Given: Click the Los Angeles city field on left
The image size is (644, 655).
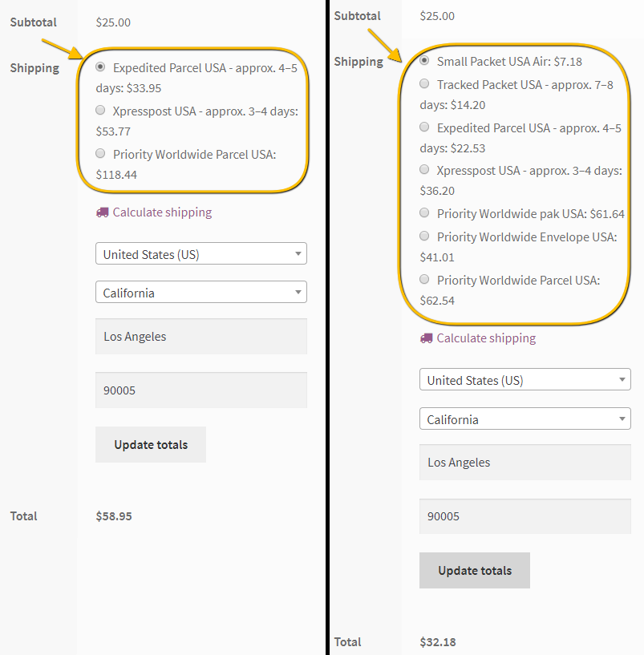Looking at the screenshot, I should (201, 336).
